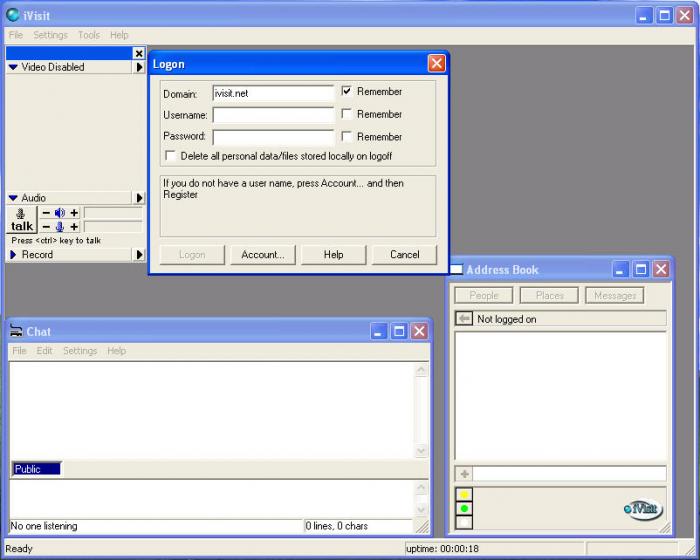Click the back arrow in Address Book

pos(464,319)
